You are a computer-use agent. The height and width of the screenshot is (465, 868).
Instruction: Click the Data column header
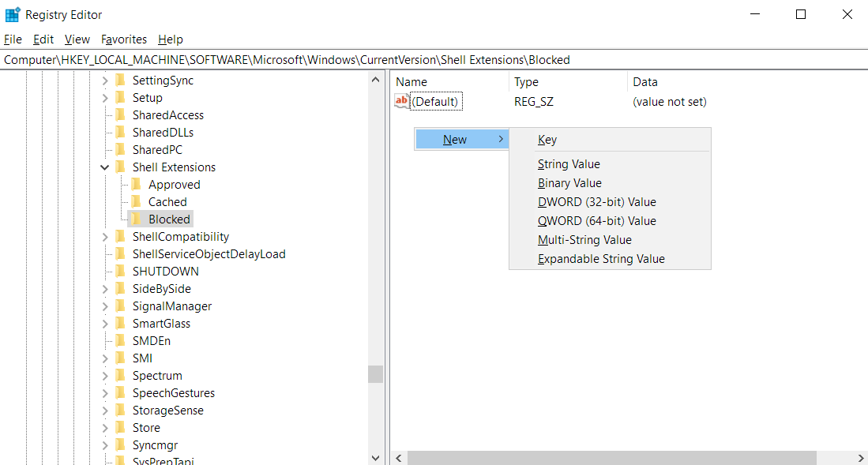point(645,81)
